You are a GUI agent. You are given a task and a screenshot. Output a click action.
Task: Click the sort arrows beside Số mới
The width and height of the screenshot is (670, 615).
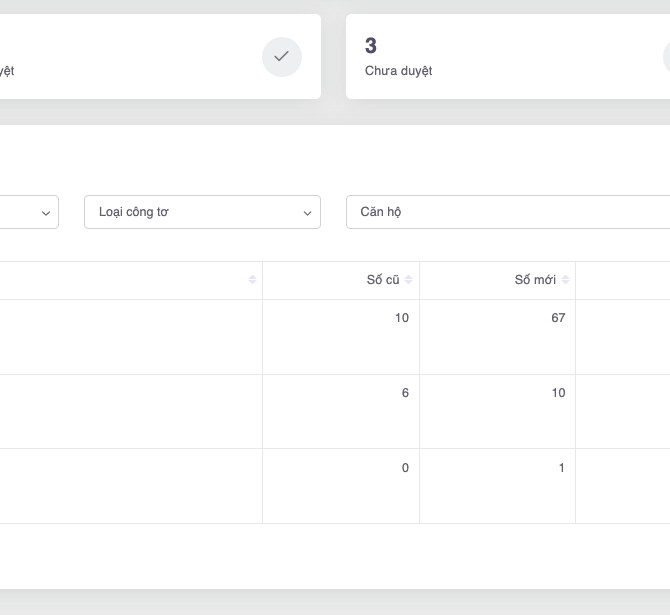(x=566, y=280)
